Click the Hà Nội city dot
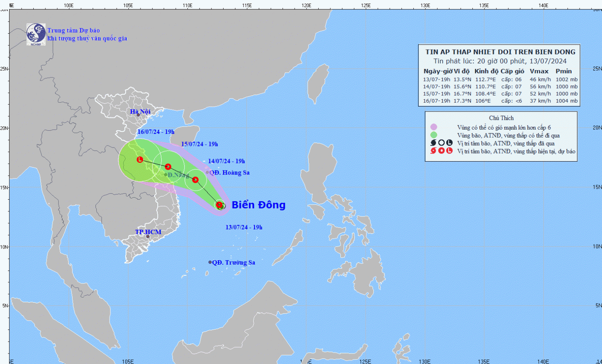 (x=138, y=115)
